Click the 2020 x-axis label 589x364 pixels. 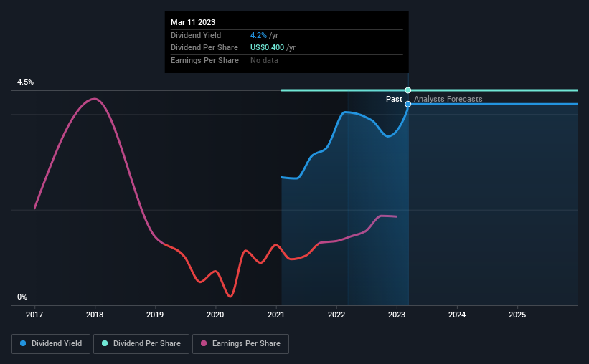click(x=215, y=315)
